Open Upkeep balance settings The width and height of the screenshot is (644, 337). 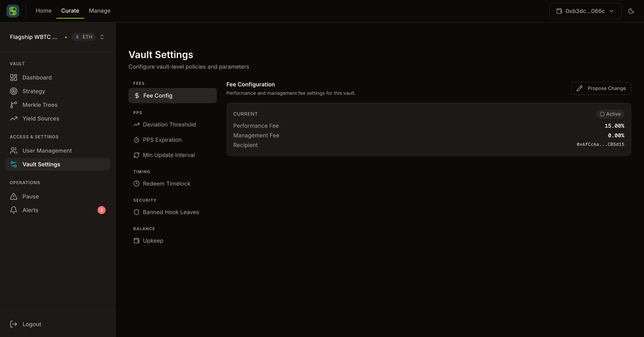click(x=173, y=241)
